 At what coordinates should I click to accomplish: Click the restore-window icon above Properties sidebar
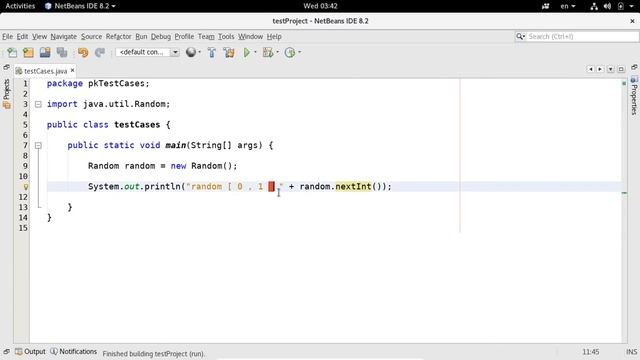pos(634,67)
